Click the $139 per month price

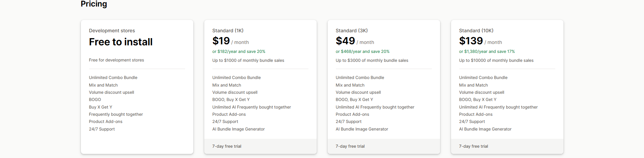point(480,41)
